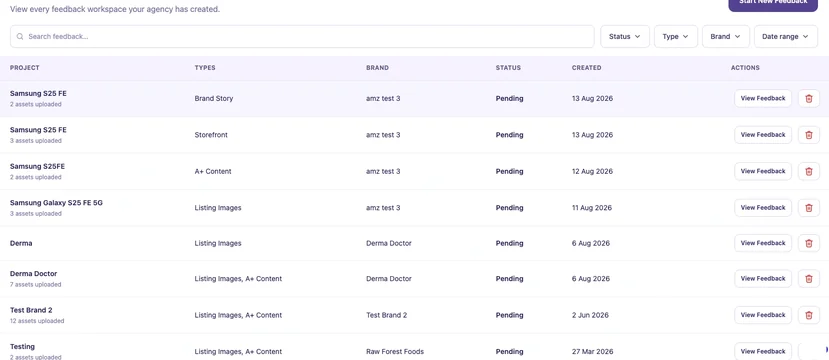This screenshot has width=829, height=360.
Task: View Feedback for Samsung S25 FE Brand Story
Action: [763, 98]
